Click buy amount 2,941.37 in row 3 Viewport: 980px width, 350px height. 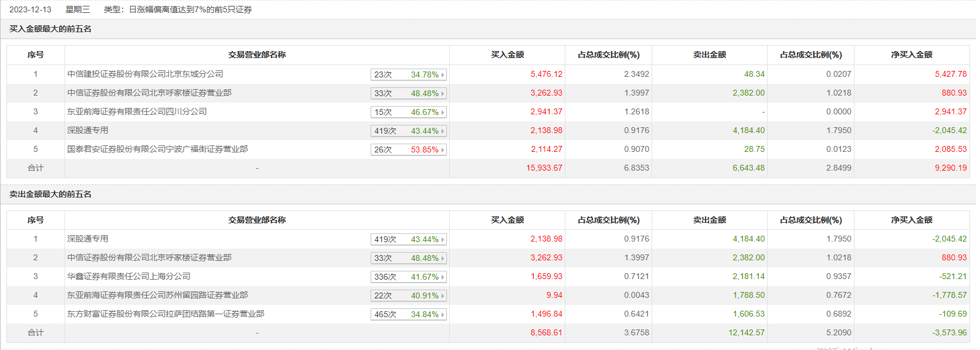(x=547, y=111)
